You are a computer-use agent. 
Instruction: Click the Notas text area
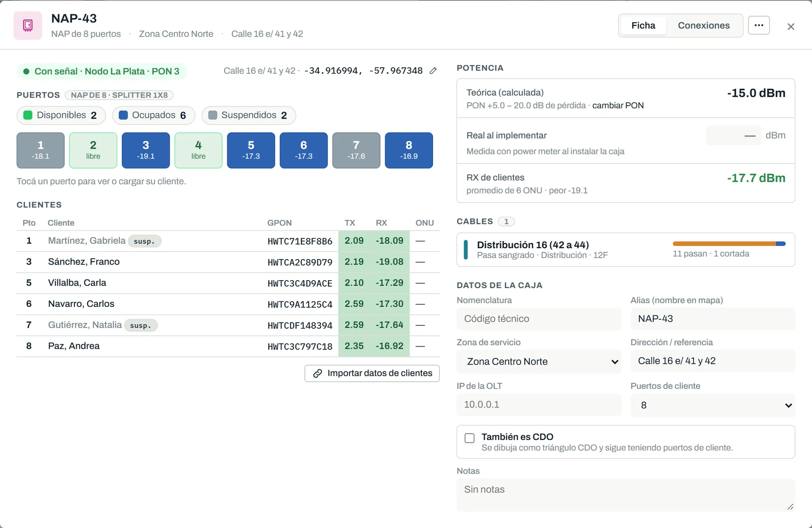pos(626,495)
